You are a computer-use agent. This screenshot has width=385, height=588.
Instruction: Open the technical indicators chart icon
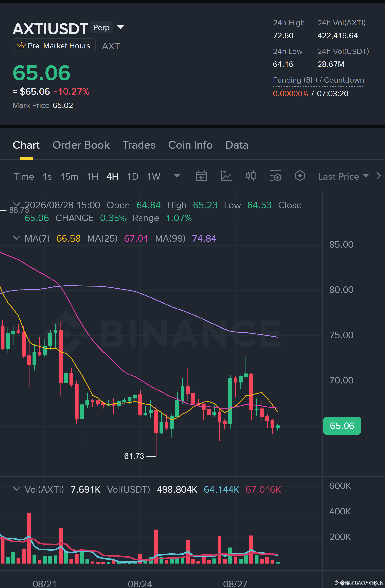click(x=226, y=176)
